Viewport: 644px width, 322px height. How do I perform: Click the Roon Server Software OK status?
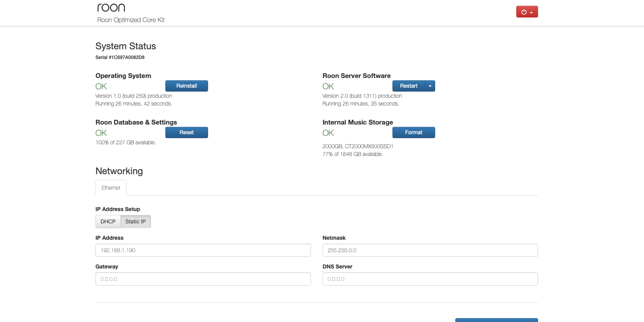click(x=328, y=86)
